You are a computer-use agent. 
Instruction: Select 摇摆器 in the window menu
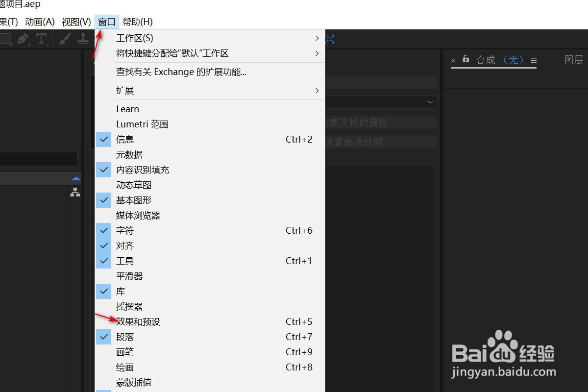click(210, 306)
